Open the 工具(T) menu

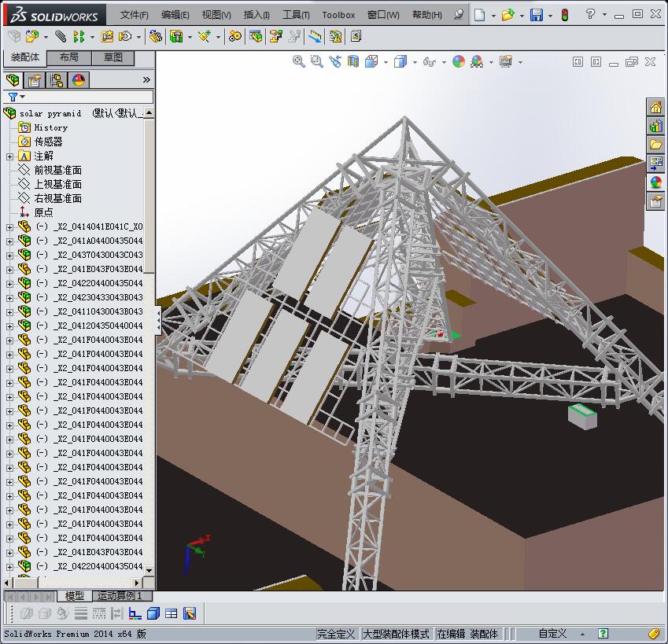[296, 15]
